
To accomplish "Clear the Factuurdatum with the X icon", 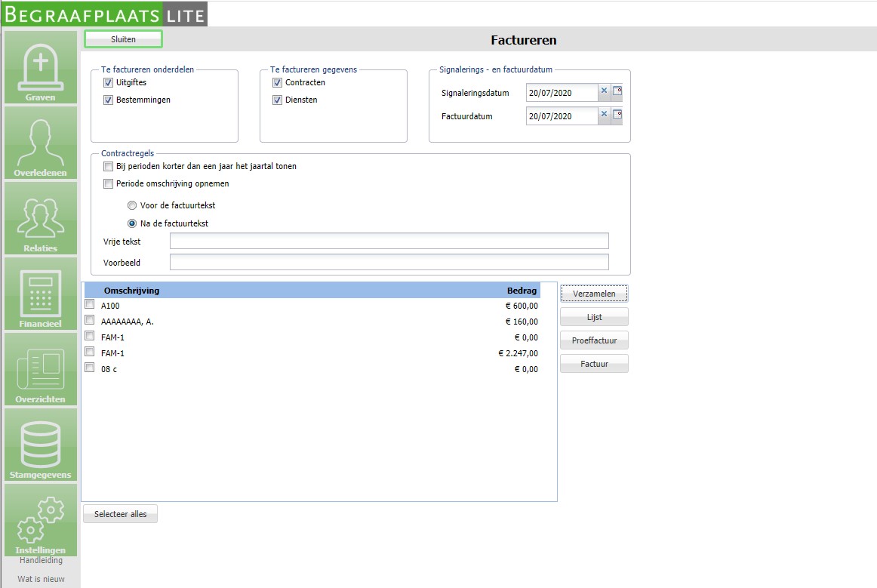I will [604, 114].
